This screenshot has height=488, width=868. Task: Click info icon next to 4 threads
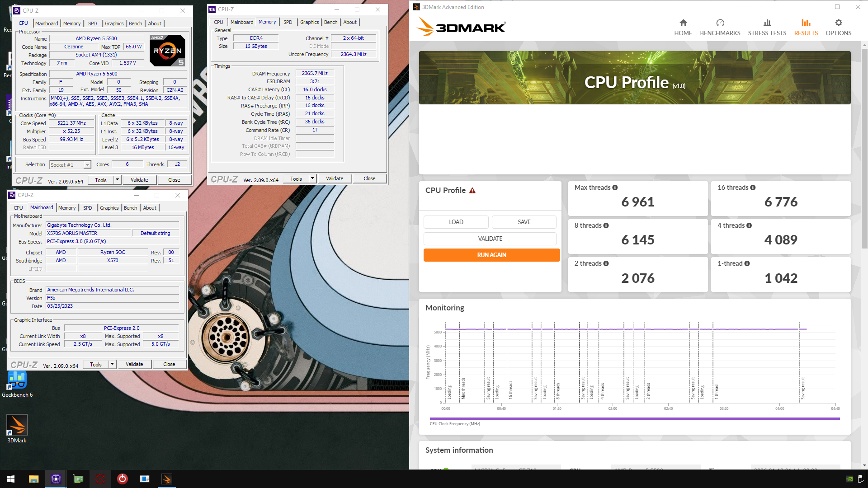coord(749,225)
